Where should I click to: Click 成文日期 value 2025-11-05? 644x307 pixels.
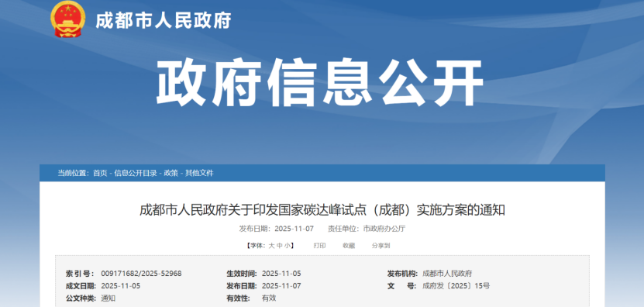[120, 286]
